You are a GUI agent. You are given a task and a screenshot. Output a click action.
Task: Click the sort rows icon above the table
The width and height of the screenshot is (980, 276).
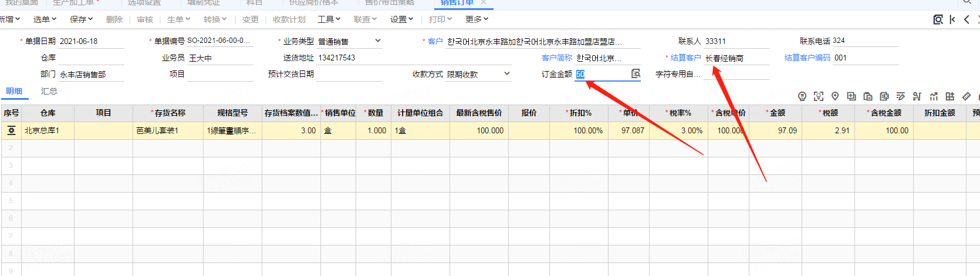[x=917, y=96]
